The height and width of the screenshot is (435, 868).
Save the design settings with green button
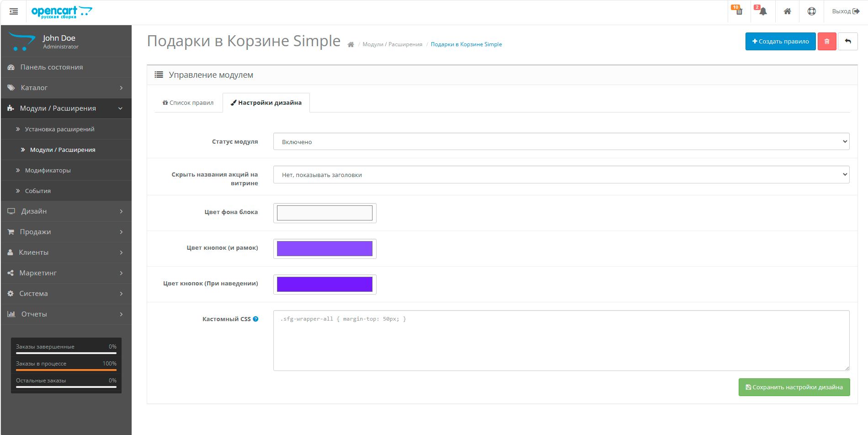[794, 387]
